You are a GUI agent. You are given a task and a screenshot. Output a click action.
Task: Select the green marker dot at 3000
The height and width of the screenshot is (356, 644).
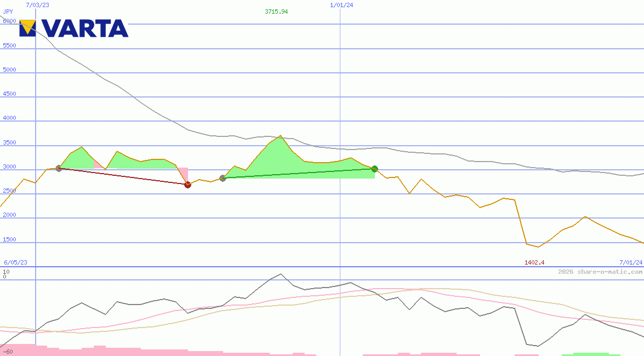[374, 169]
